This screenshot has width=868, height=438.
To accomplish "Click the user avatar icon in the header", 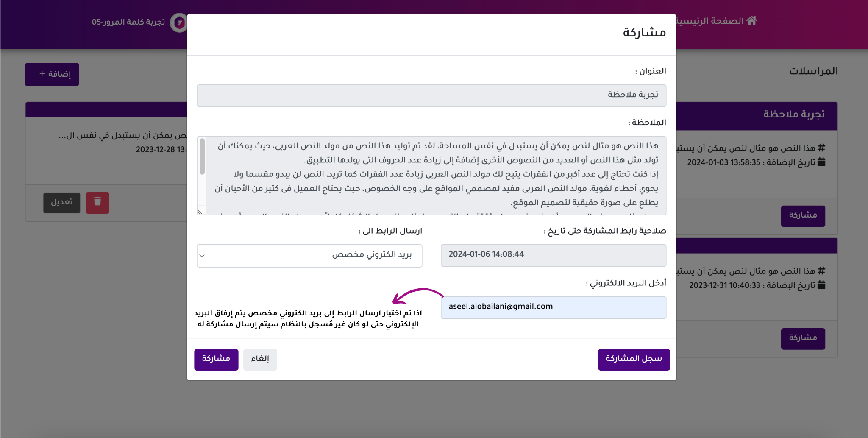I will (x=179, y=22).
